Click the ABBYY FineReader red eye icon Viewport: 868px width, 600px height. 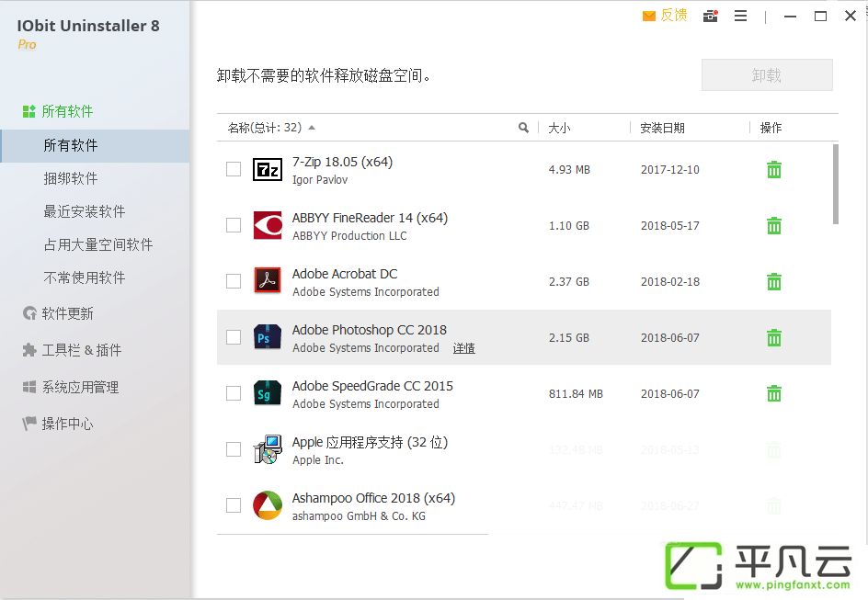point(268,225)
